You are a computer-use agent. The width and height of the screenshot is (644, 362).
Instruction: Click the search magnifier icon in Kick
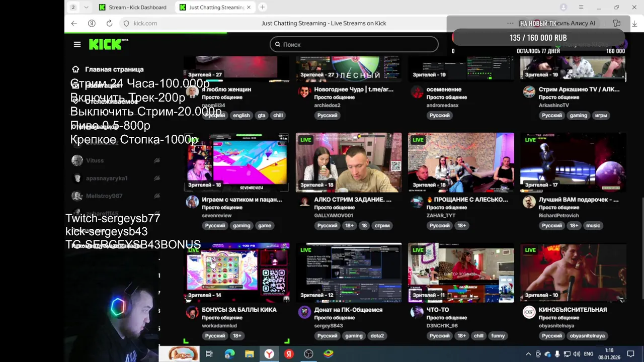coord(277,44)
